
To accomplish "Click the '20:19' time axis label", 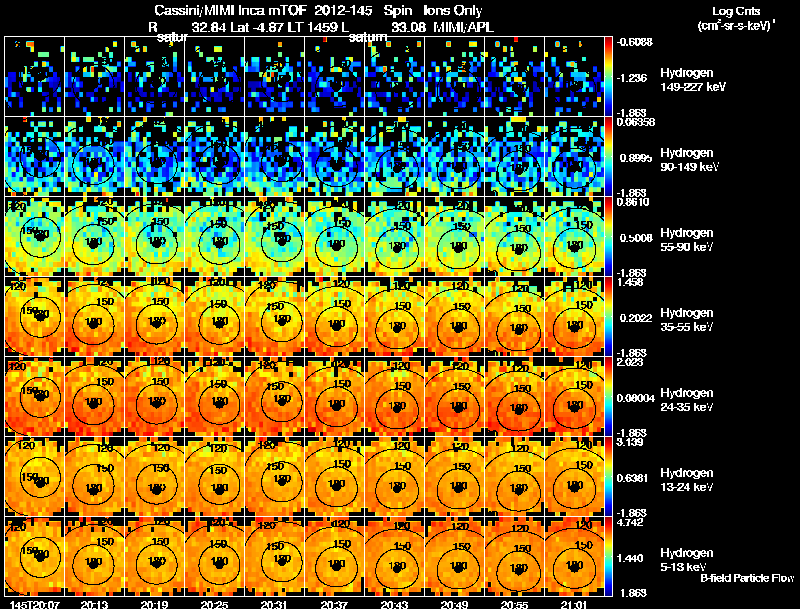I will coord(154,604).
